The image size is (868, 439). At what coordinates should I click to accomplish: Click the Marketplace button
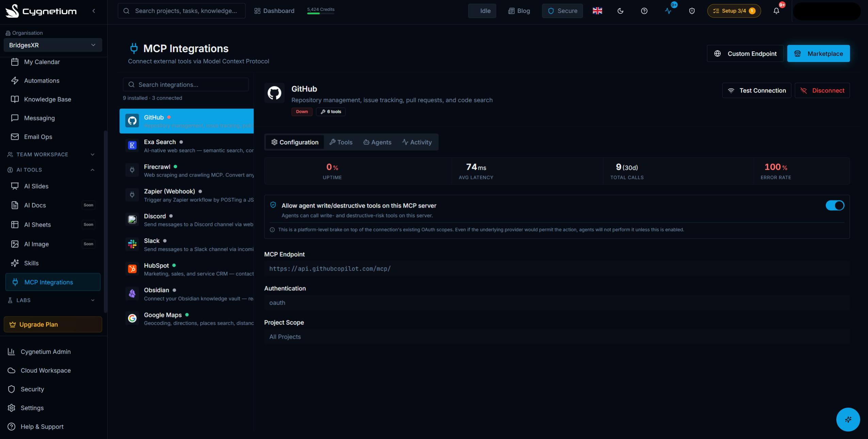coord(818,53)
